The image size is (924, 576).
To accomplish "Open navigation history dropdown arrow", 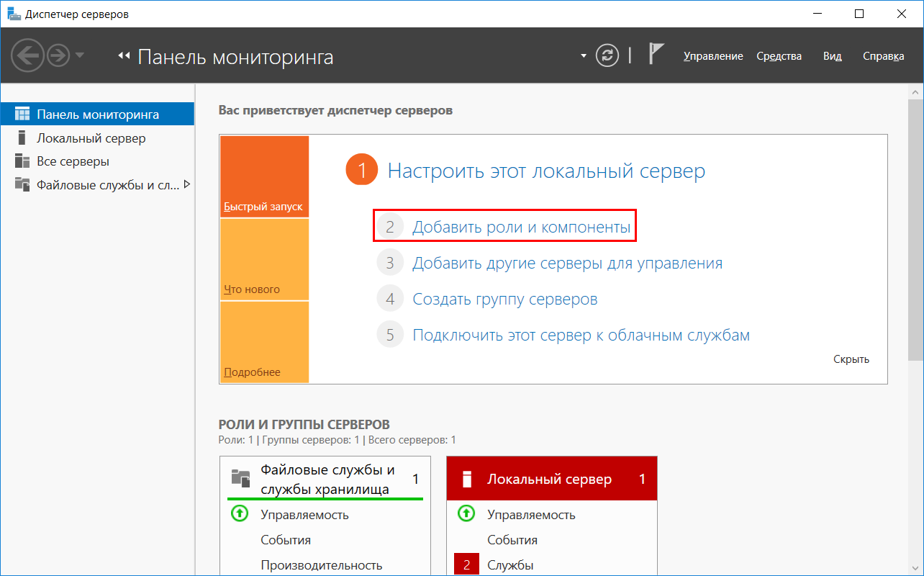I will click(x=79, y=55).
